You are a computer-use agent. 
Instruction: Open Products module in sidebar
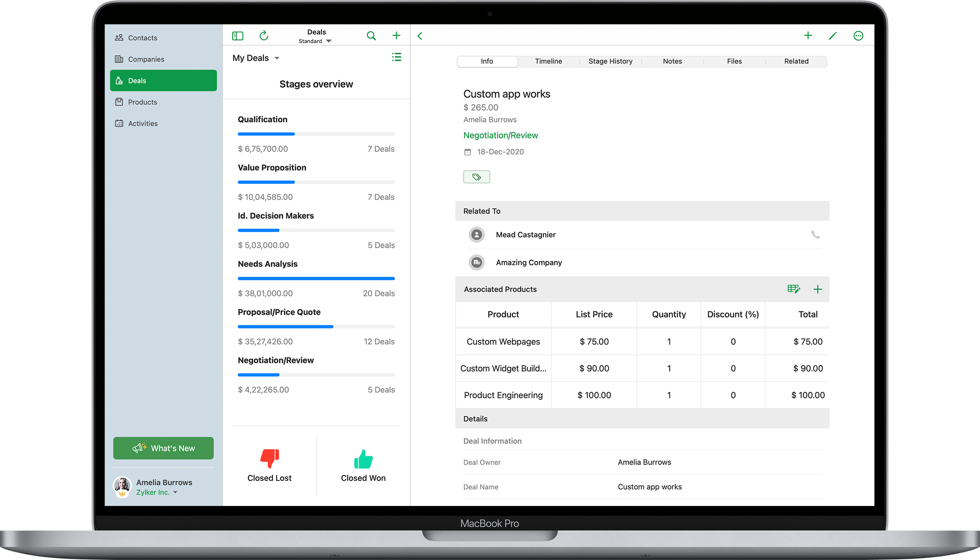[x=163, y=102]
